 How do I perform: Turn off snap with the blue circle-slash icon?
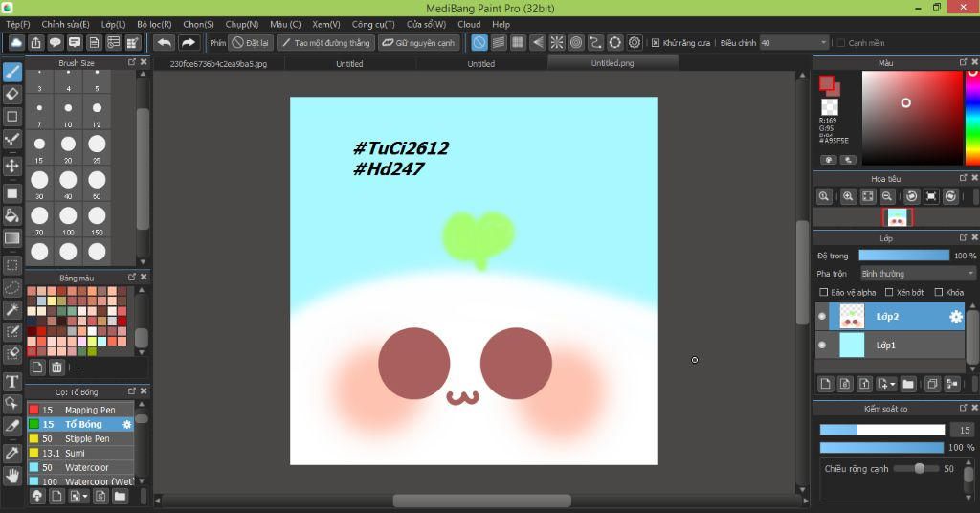coord(479,42)
